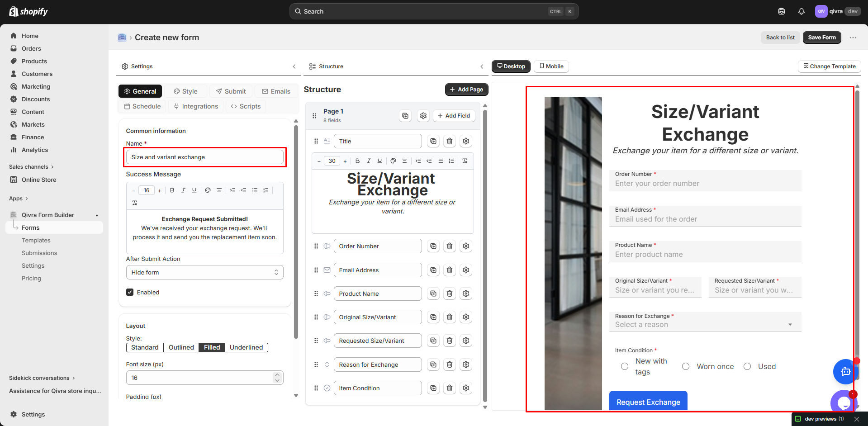Choose Underlined layout style

pos(246,347)
